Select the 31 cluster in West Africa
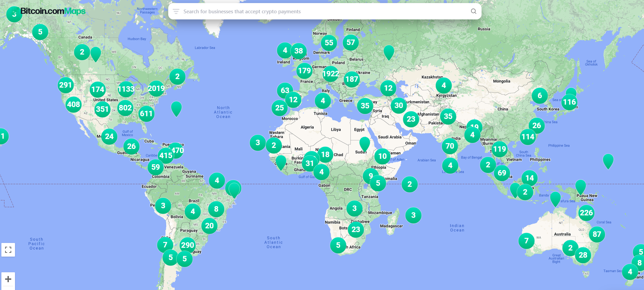 point(310,164)
